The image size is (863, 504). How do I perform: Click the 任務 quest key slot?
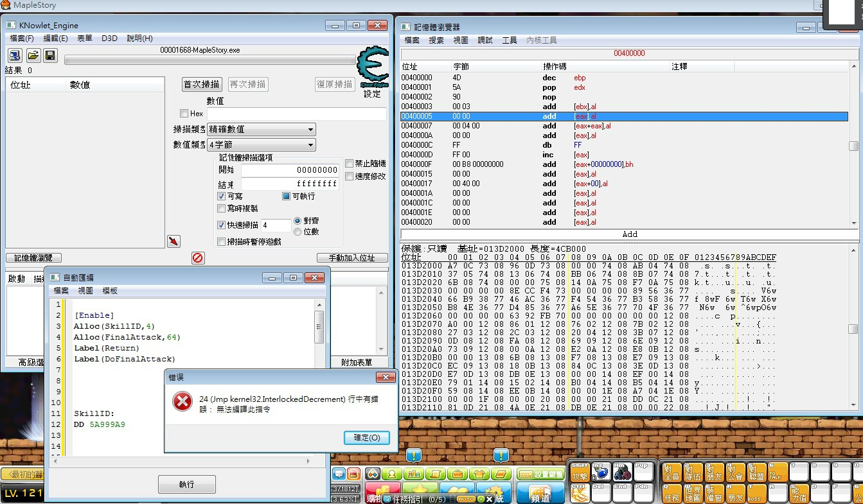click(x=672, y=493)
